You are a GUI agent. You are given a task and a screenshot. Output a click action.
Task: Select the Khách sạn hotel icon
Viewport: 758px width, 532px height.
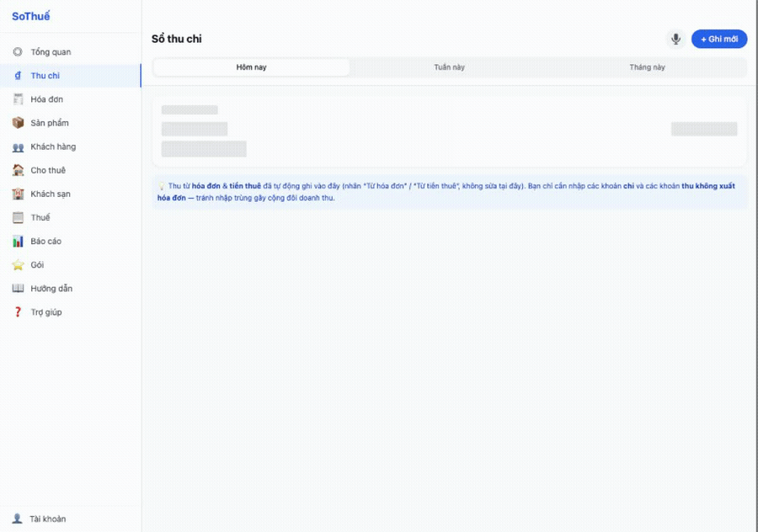click(x=18, y=194)
